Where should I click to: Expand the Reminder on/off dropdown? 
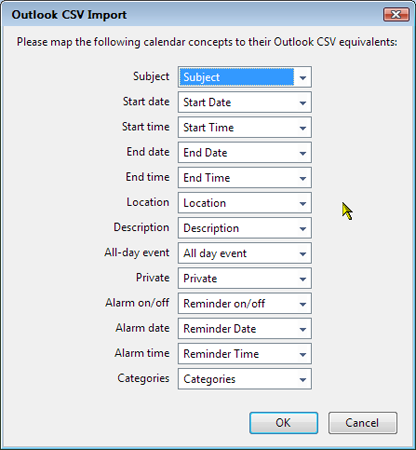tap(245, 304)
